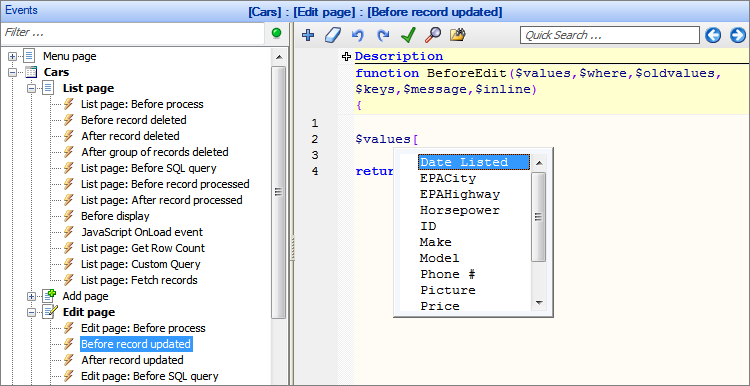The height and width of the screenshot is (386, 750).
Task: Pick Horsepower from the field list
Action: tap(460, 210)
